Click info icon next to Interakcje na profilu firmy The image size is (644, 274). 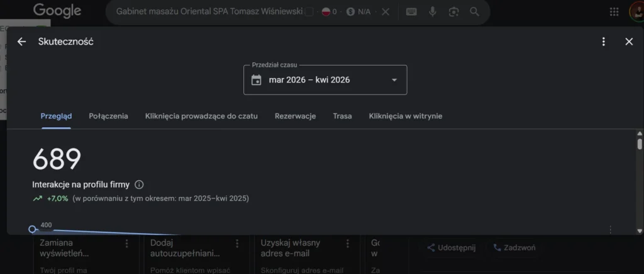(139, 185)
